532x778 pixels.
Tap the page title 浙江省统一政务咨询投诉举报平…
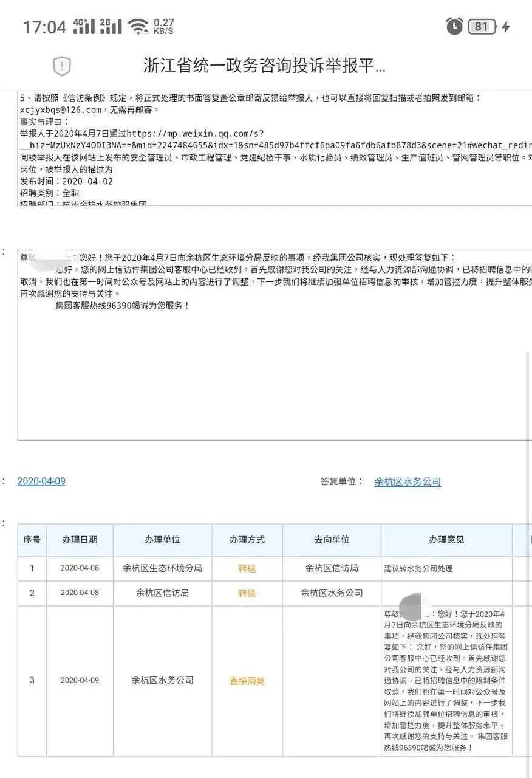265,66
